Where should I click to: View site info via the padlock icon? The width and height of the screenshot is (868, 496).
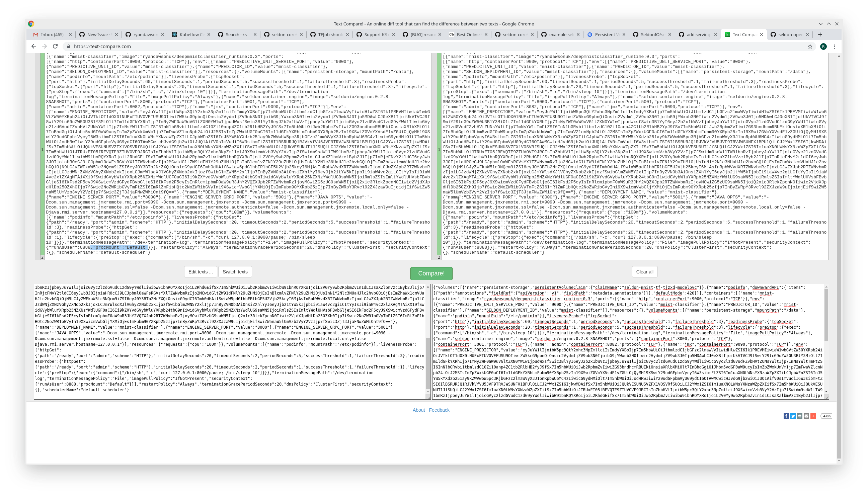[x=69, y=46]
